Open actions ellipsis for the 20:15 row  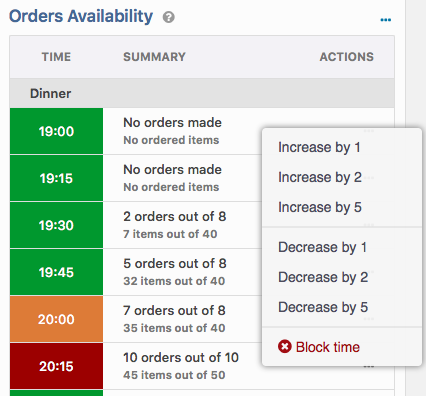coord(369,367)
